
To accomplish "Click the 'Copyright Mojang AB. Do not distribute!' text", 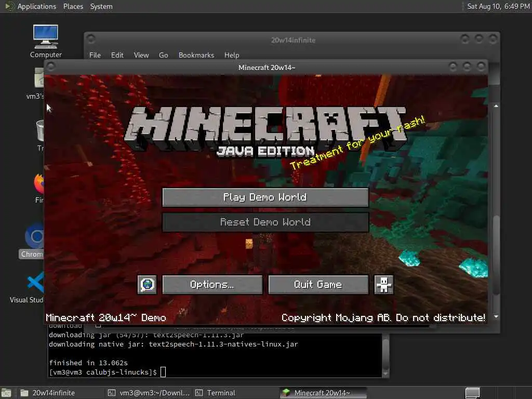I will (x=383, y=317).
